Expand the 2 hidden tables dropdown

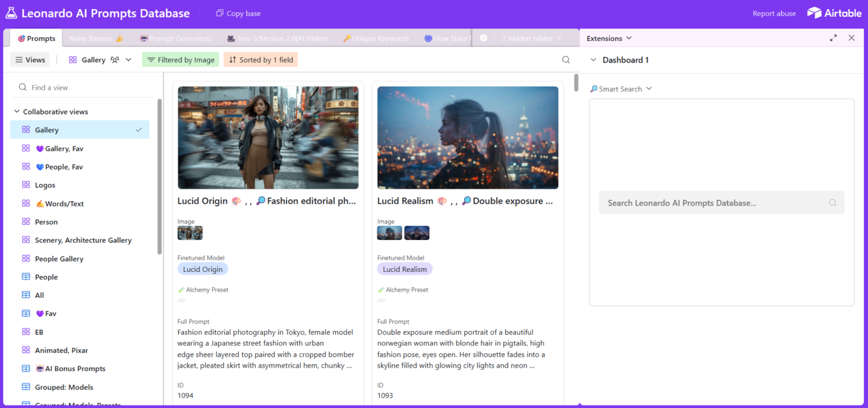(x=532, y=39)
